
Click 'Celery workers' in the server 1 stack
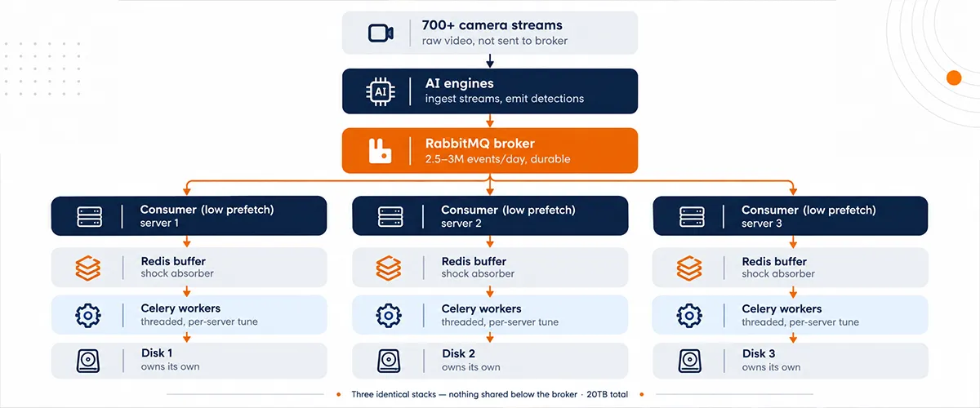(x=180, y=308)
